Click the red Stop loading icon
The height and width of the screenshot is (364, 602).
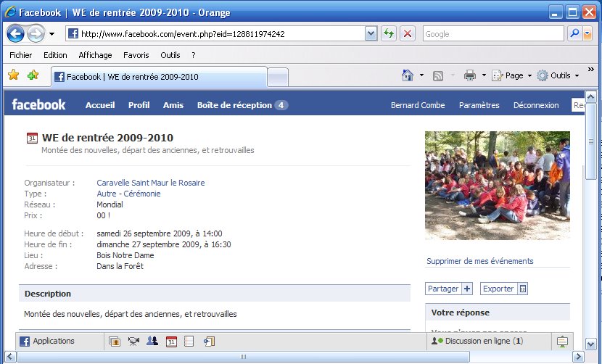click(x=408, y=34)
